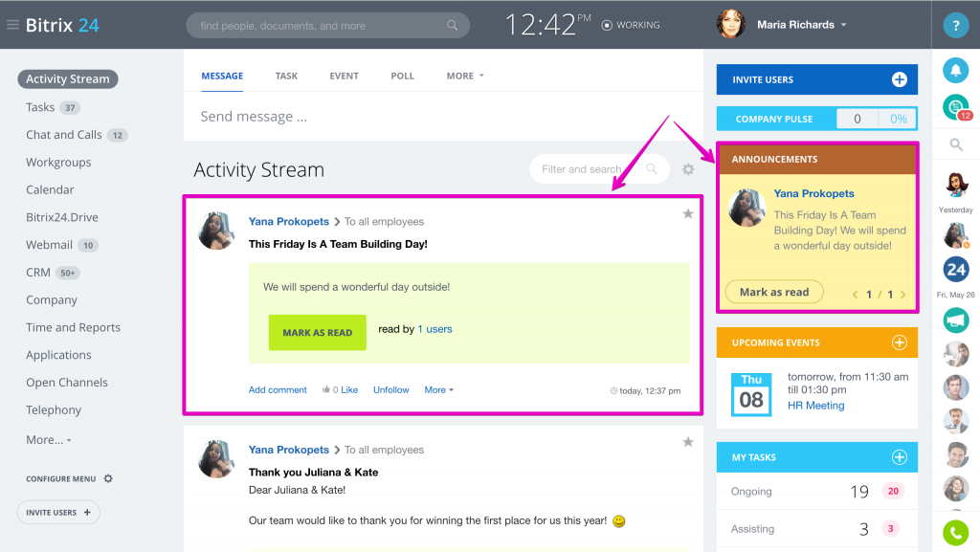Viewport: 980px width, 552px height.
Task: Go to previous announcement arrow
Action: tap(855, 294)
